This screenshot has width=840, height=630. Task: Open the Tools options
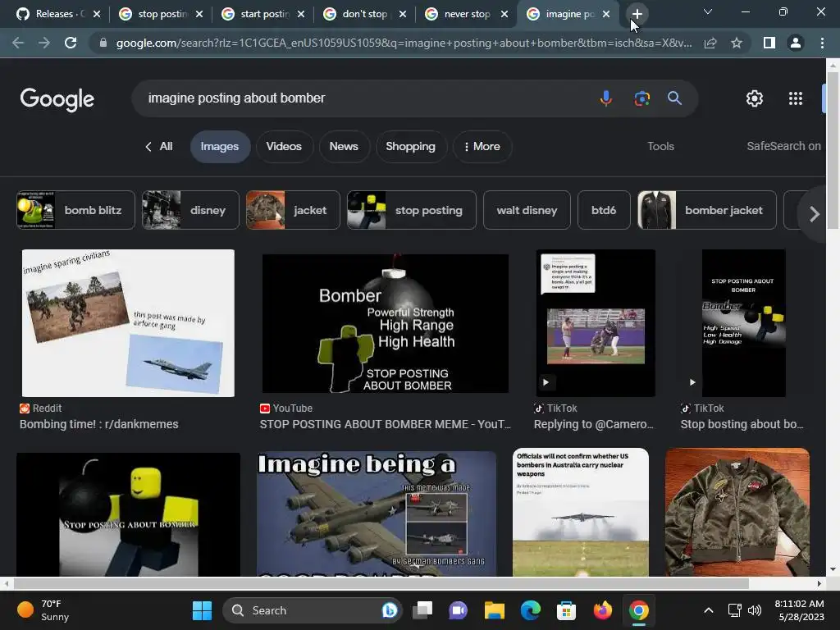[660, 146]
